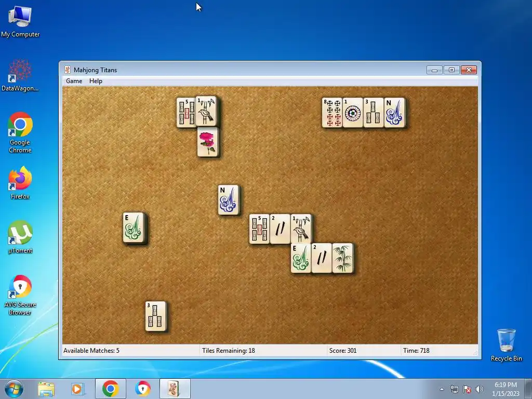532x399 pixels.
Task: Click the Mahjong Titans title bar icon
Action: click(x=68, y=70)
